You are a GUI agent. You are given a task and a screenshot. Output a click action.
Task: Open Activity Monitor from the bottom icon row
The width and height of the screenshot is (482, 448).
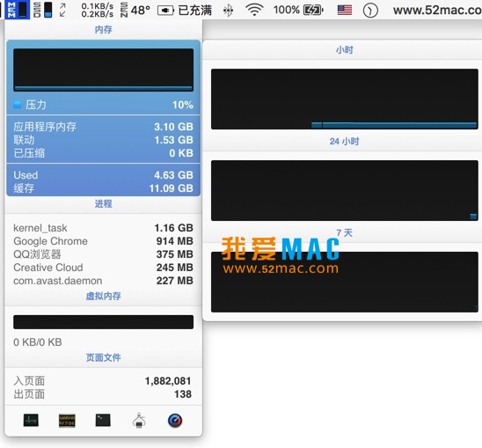coord(31,421)
